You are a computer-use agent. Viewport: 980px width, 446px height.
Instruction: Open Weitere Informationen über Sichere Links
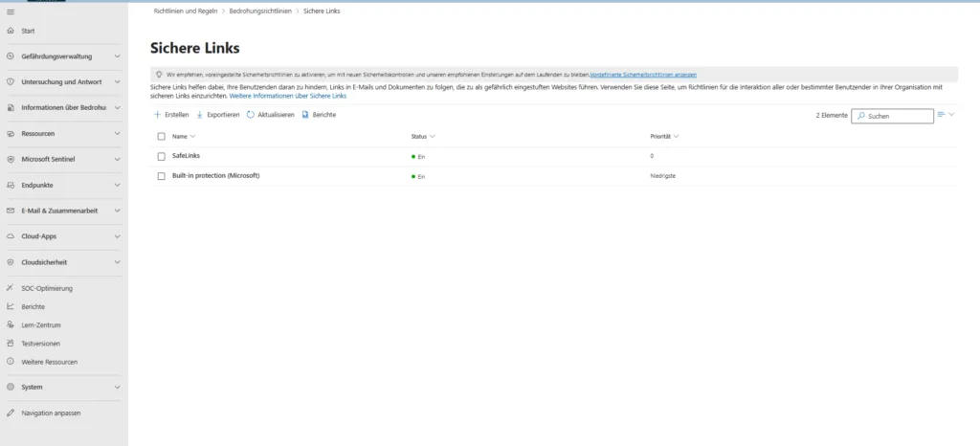coord(287,97)
